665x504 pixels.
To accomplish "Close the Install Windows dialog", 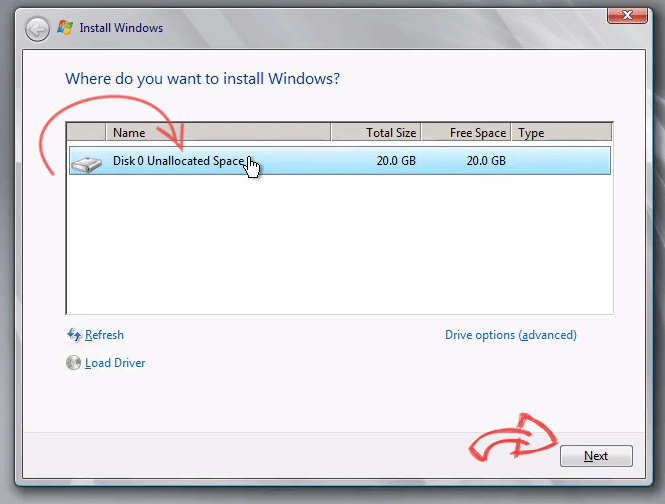I will (x=627, y=16).
